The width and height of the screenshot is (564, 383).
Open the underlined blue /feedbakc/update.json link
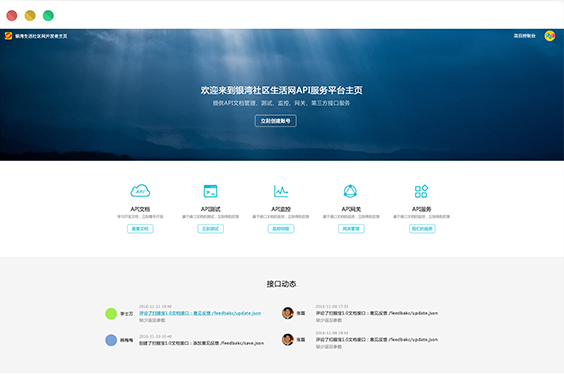pyautogui.click(x=200, y=313)
